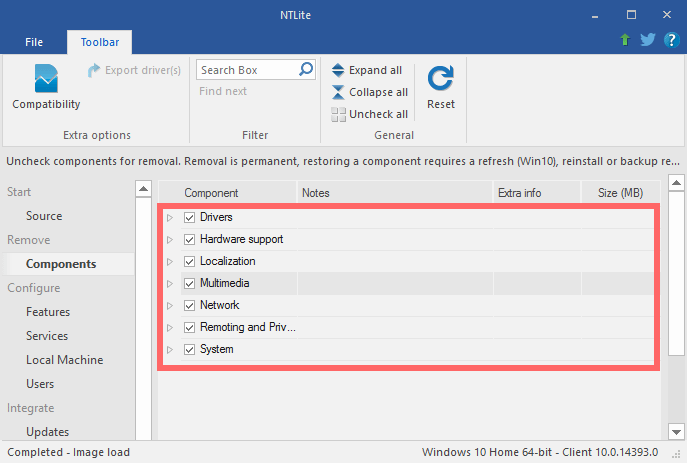Sort by the Extra info column header
Image resolution: width=687 pixels, height=463 pixels.
point(537,193)
